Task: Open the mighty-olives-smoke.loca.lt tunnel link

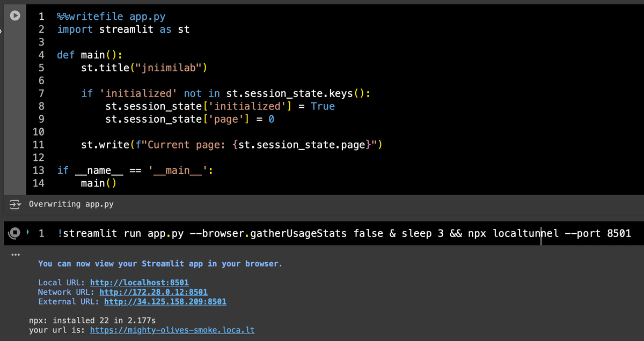Action: click(172, 330)
